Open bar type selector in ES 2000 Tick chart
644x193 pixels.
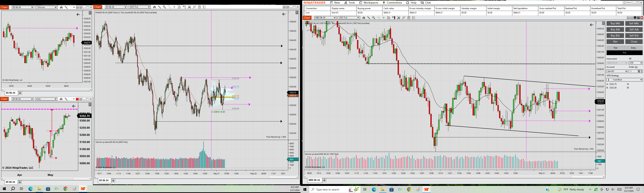pyautogui.click(x=155, y=7)
